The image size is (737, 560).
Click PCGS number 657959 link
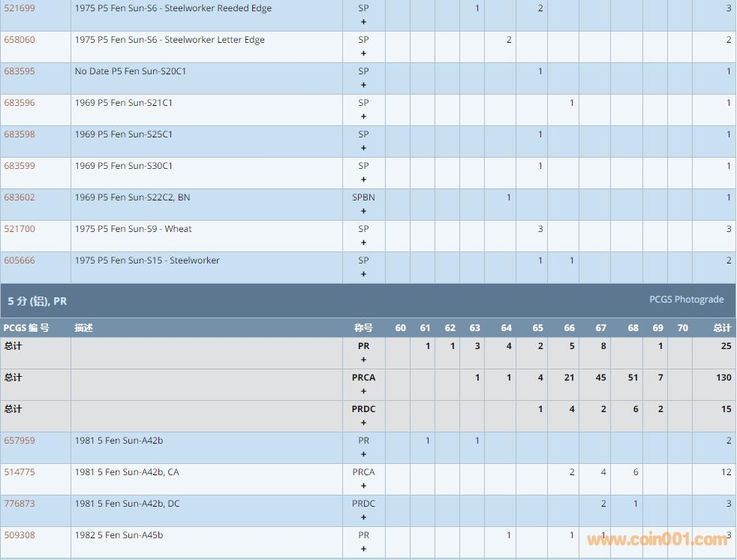(x=20, y=441)
